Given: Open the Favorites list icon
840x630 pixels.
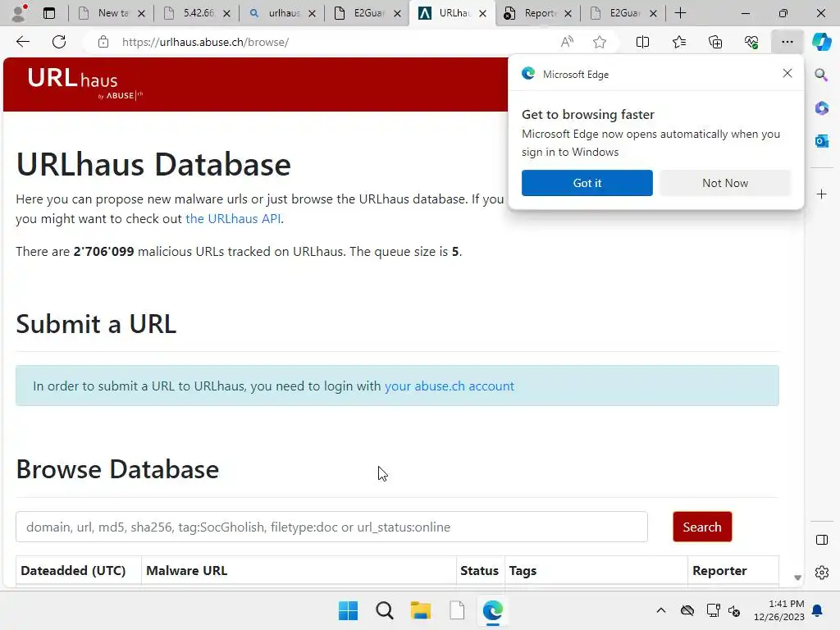Looking at the screenshot, I should (x=678, y=42).
